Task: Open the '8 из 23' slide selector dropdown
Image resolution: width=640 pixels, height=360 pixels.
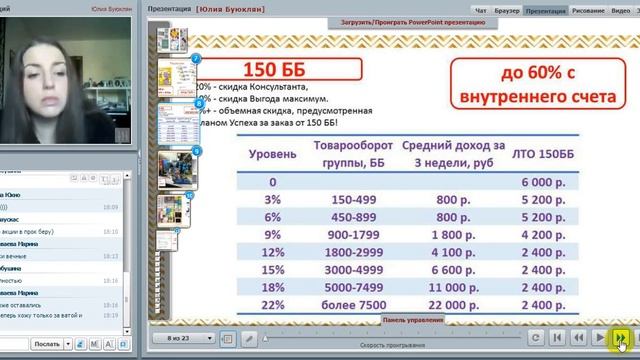Action: pyautogui.click(x=184, y=338)
